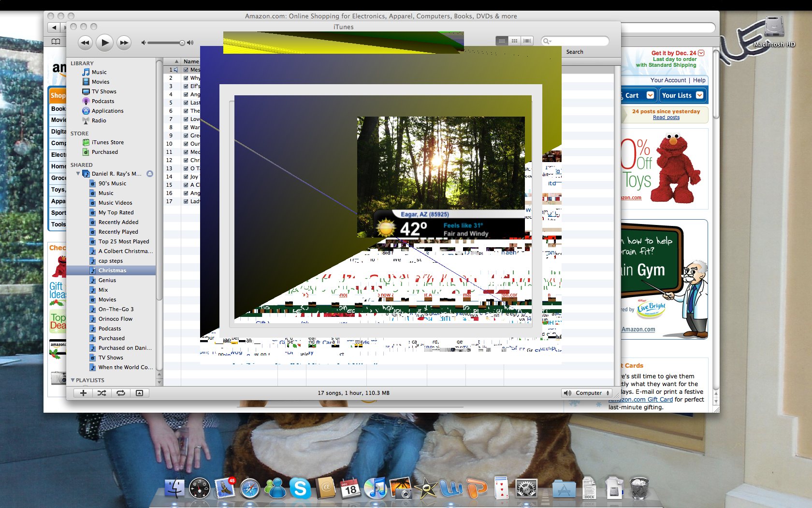Open the Music library in iTunes sidebar

[99, 72]
